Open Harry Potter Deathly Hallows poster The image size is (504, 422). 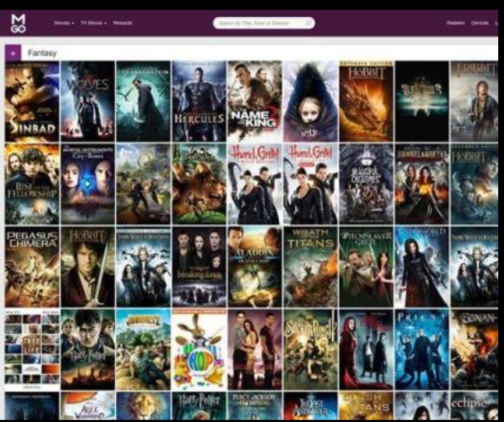pyautogui.click(x=87, y=349)
